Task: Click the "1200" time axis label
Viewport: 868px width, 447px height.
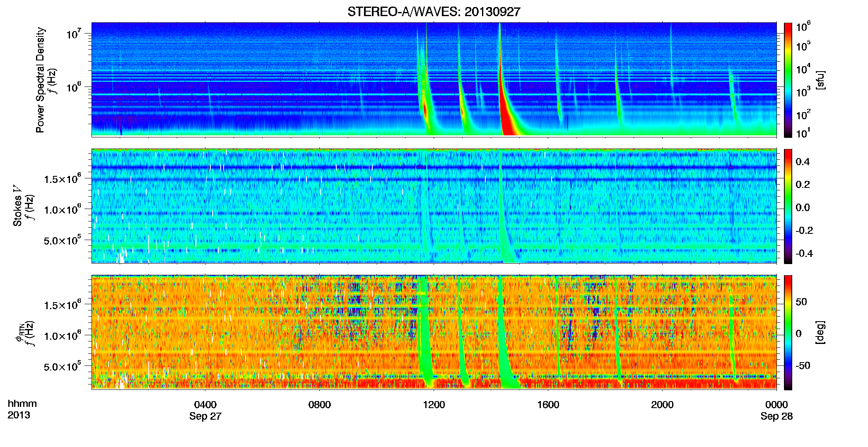Action: point(434,404)
